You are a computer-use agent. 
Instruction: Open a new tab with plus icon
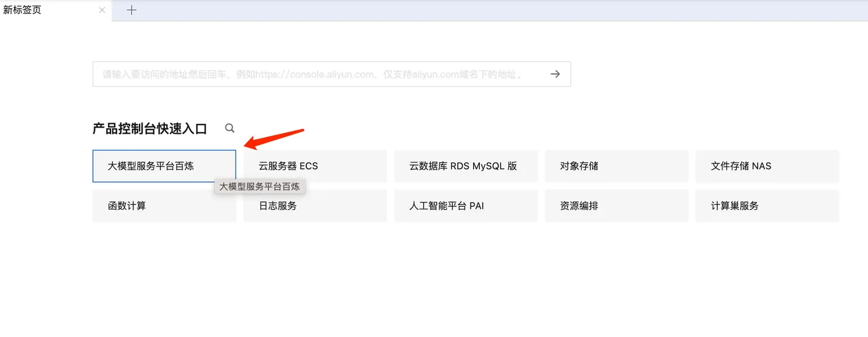pyautogui.click(x=131, y=10)
